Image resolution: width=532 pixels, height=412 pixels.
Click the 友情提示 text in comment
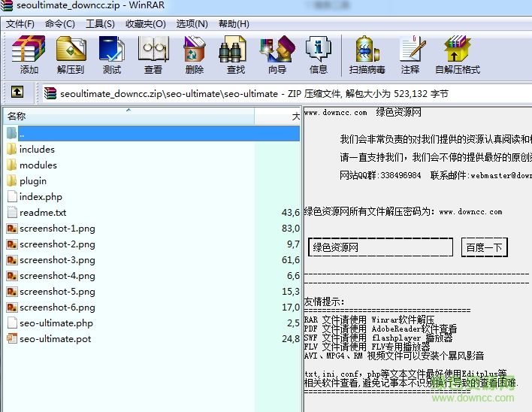324,301
